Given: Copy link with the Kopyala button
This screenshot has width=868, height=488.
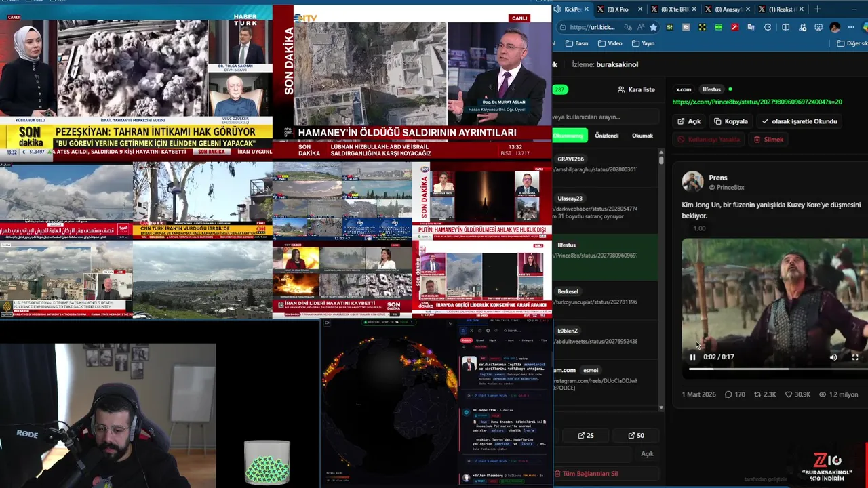Looking at the screenshot, I should pos(731,121).
